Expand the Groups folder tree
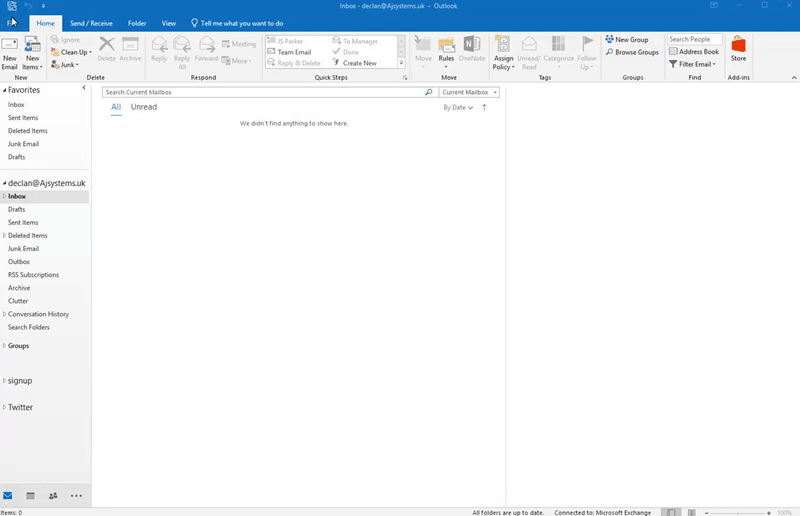Screen dimensions: 800x516 4,346
